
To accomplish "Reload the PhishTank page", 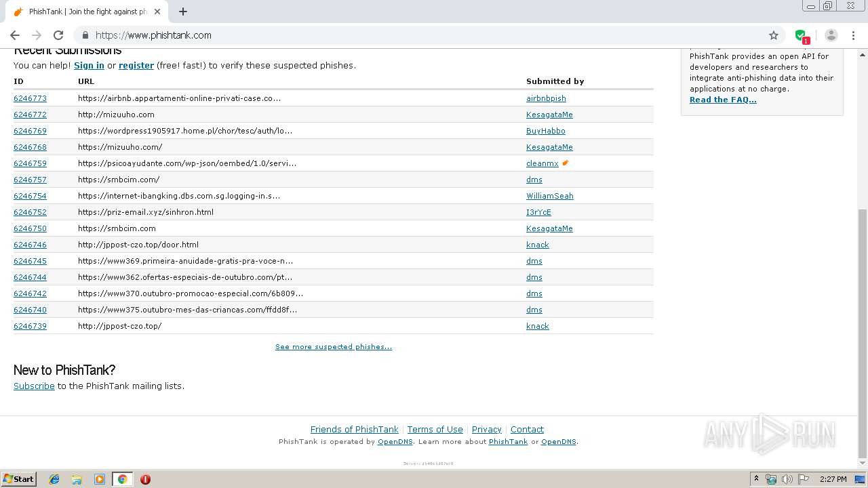I will (58, 35).
